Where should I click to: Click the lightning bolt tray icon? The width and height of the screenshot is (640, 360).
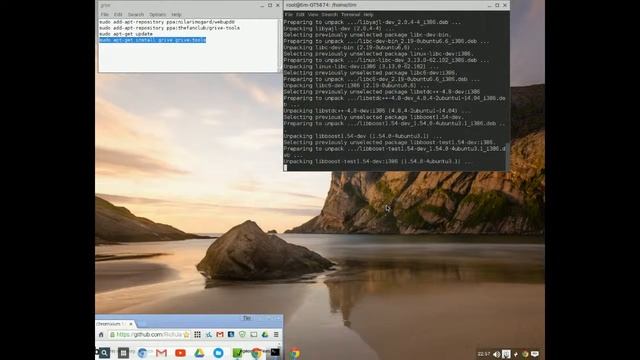point(516,354)
